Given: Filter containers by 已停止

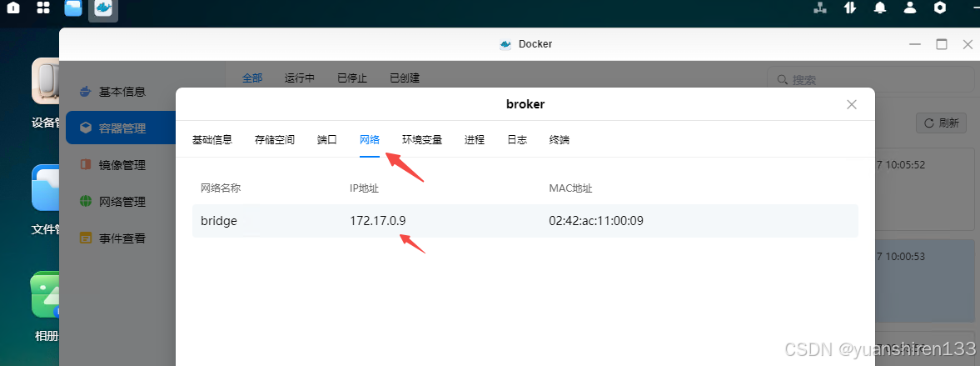Looking at the screenshot, I should click(352, 78).
